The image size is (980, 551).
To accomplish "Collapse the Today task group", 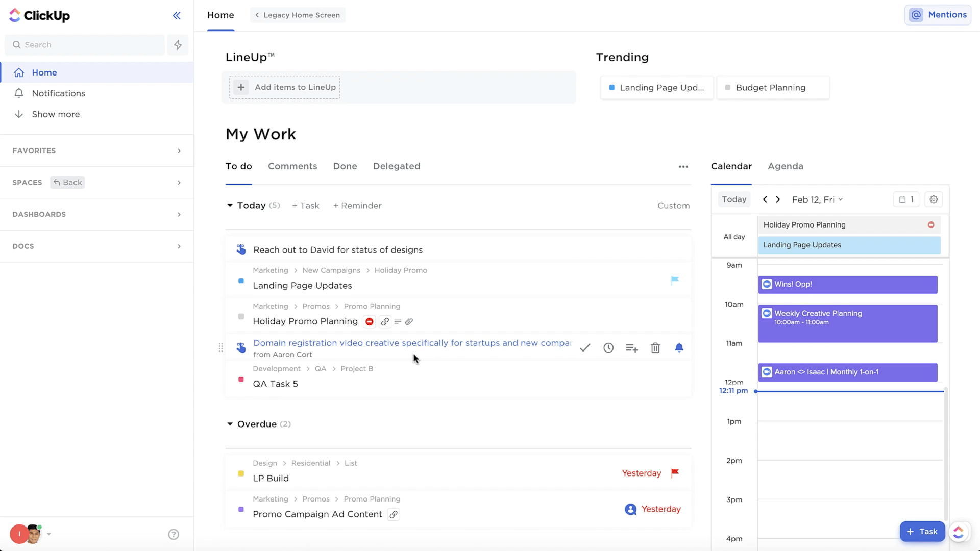I will (230, 205).
